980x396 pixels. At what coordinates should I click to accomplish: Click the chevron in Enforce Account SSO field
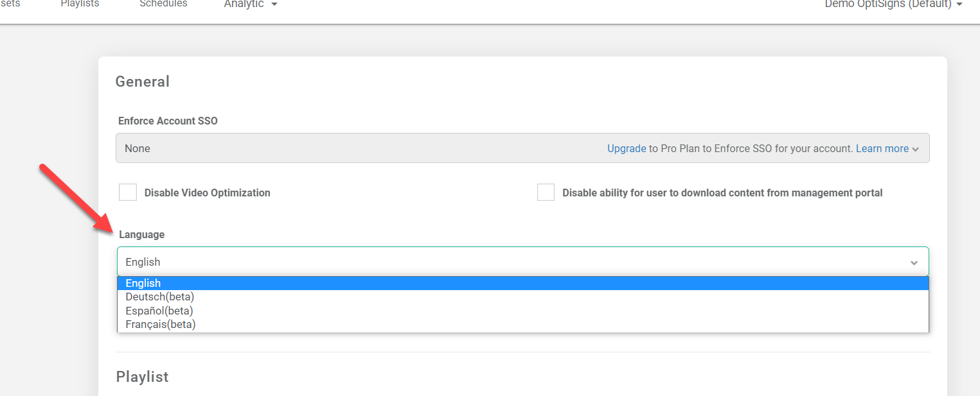[x=915, y=149]
